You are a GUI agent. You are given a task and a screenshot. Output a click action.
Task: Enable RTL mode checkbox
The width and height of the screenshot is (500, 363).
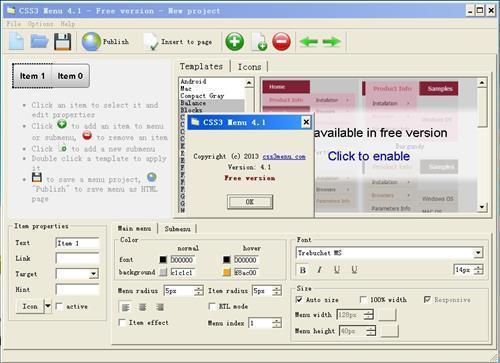[x=212, y=306]
